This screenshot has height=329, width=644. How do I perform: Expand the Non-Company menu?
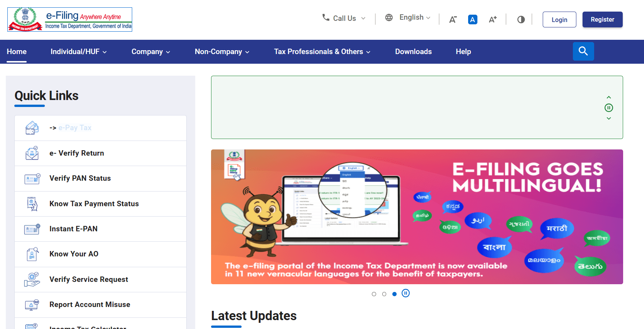pos(222,52)
